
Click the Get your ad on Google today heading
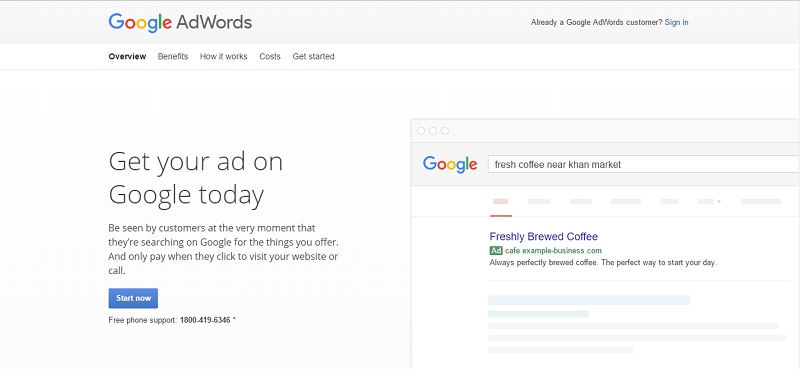(195, 178)
